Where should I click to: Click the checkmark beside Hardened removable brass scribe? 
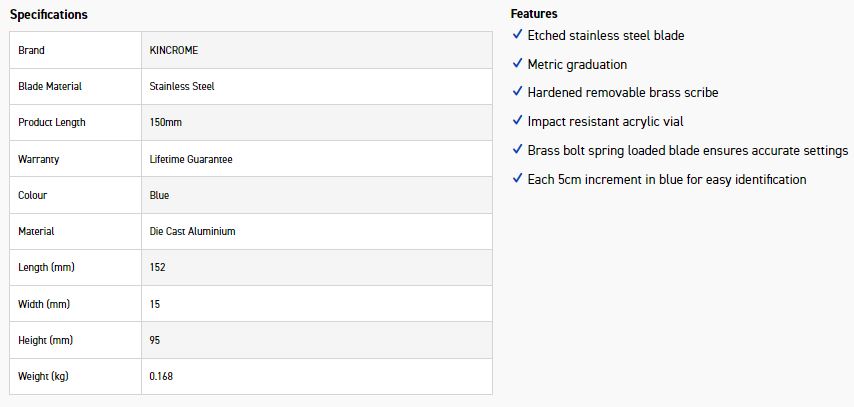[517, 92]
